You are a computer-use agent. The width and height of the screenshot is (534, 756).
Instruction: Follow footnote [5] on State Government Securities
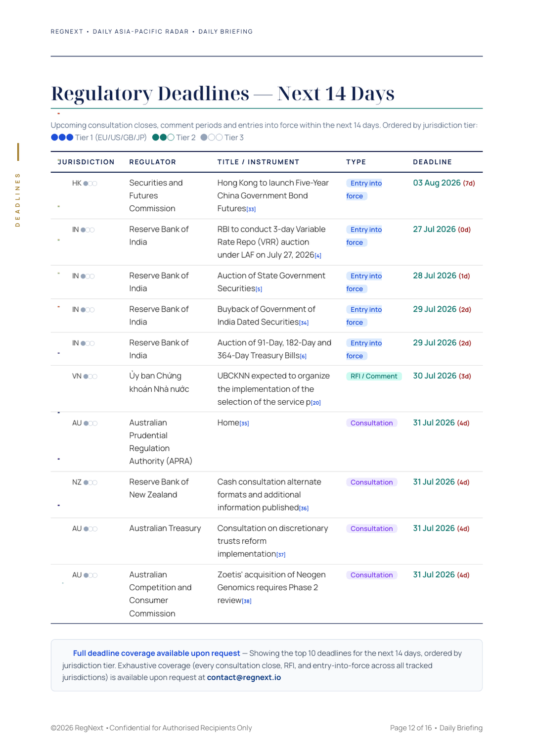(x=259, y=289)
